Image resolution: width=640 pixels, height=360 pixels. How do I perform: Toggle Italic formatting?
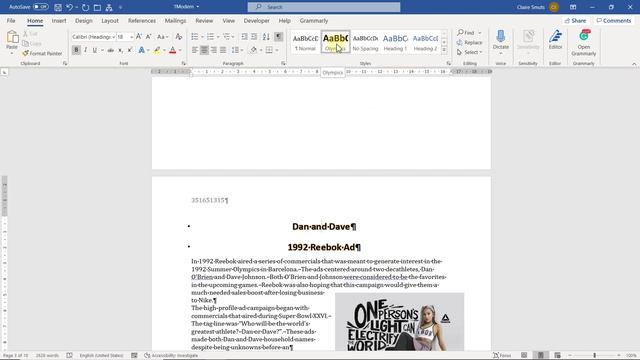[85, 50]
